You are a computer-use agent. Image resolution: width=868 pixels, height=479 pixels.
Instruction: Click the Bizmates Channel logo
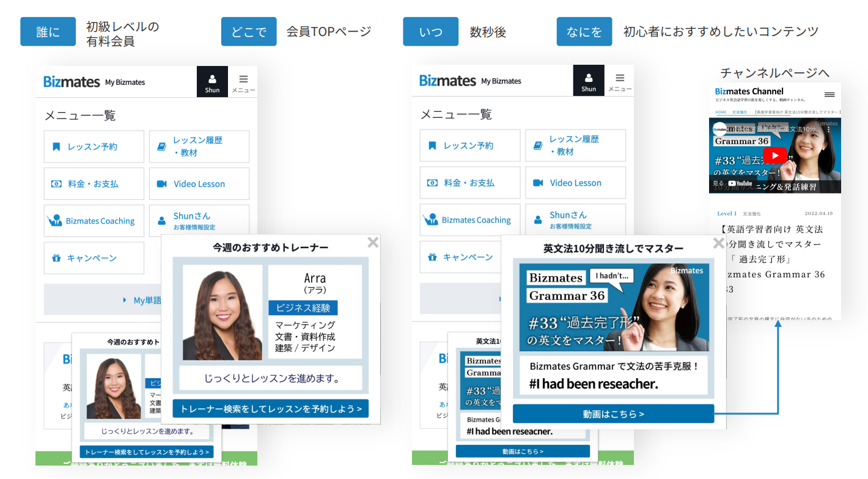(749, 92)
